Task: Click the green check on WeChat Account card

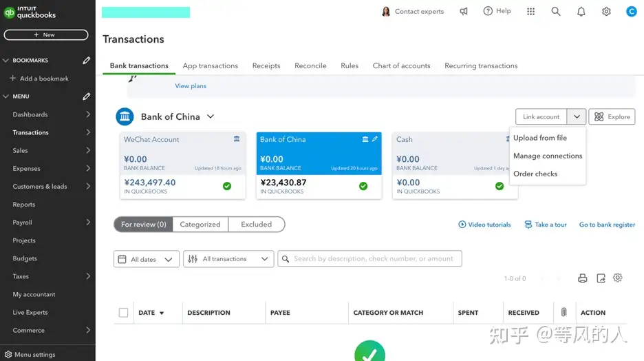Action: (x=227, y=186)
